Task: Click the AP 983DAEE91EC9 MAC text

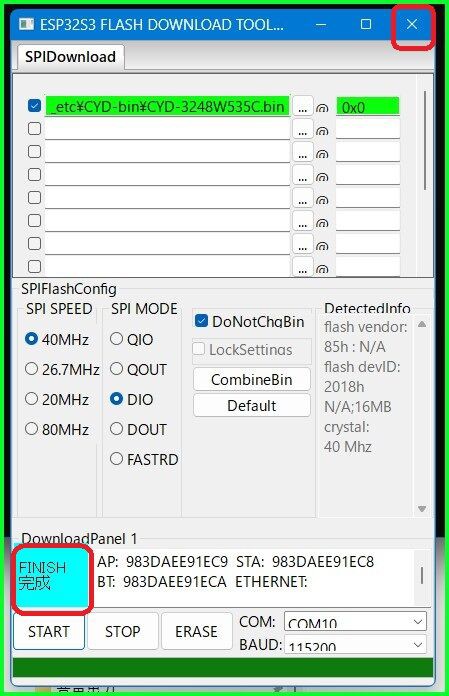Action: pyautogui.click(x=162, y=562)
